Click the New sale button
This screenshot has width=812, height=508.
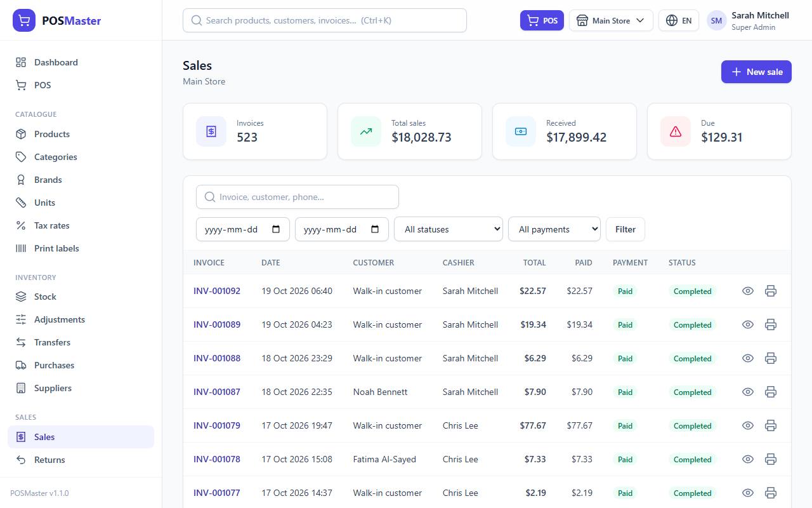point(756,72)
